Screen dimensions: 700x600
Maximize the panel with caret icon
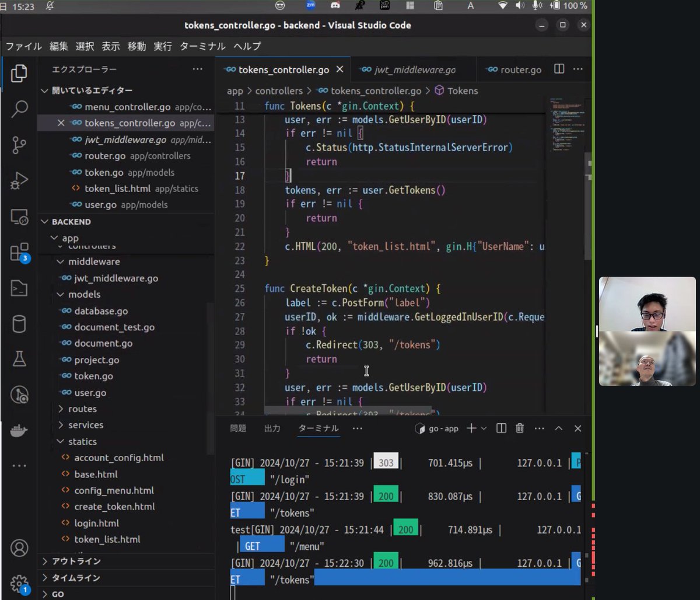click(558, 428)
